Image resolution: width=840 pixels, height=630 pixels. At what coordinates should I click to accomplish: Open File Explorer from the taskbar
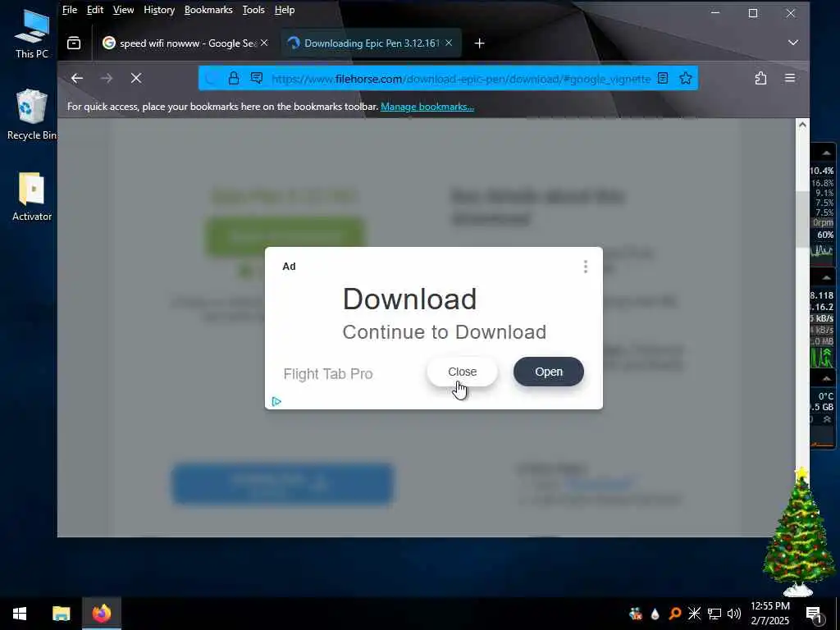[x=61, y=614]
